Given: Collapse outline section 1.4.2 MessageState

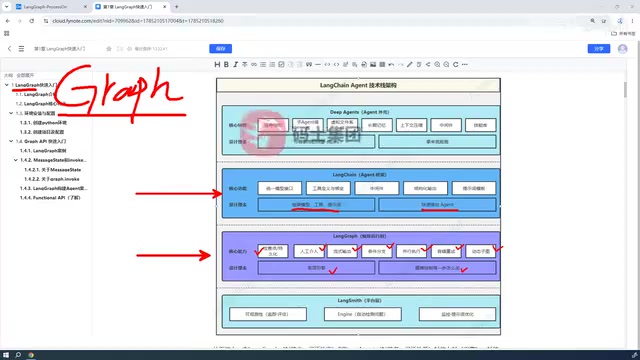Looking at the screenshot, I should pos(16,160).
